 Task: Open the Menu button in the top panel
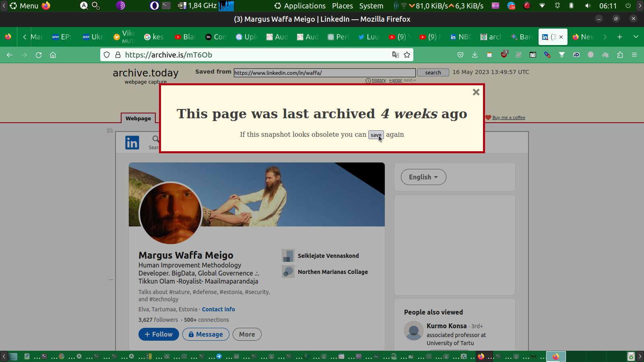(24, 6)
